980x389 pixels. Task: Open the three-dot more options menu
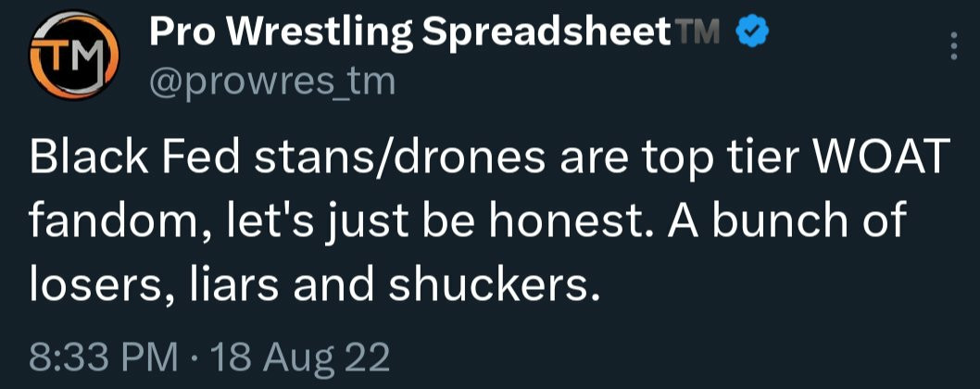(953, 46)
